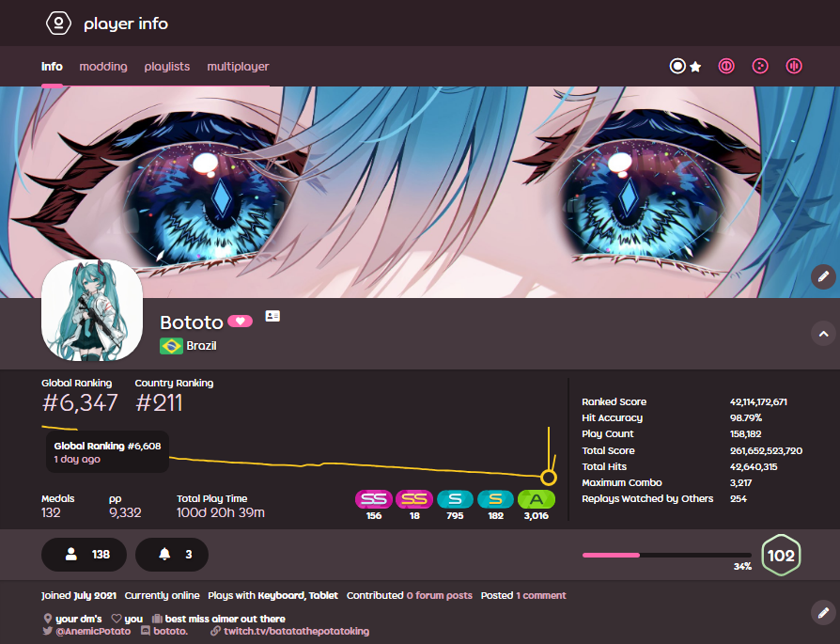Click Total Play Time 100d 20h 39m
The image size is (840, 644).
tap(221, 512)
